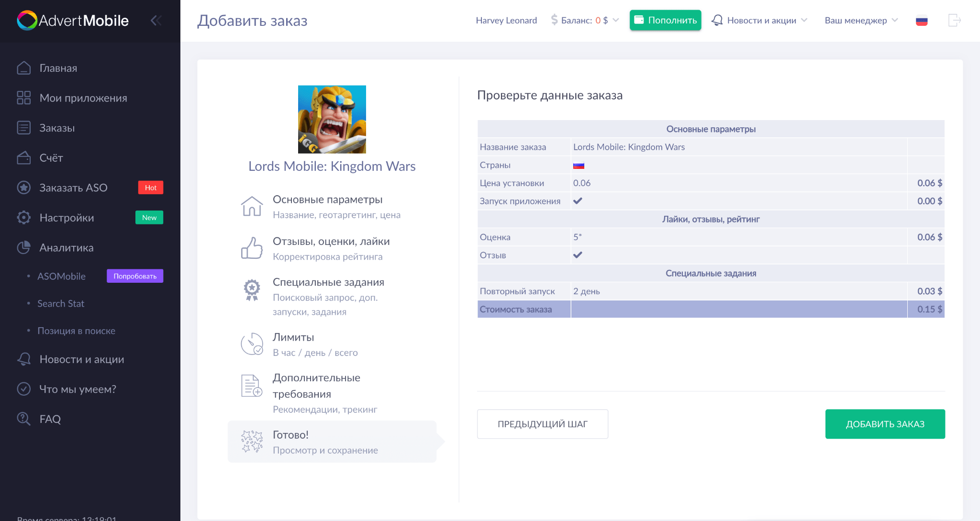
Task: Open the Заказы orders icon
Action: click(24, 128)
